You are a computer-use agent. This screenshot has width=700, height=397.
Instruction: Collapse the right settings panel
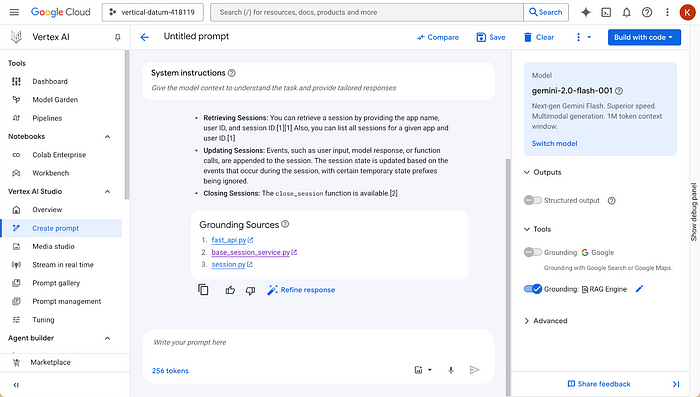click(676, 384)
